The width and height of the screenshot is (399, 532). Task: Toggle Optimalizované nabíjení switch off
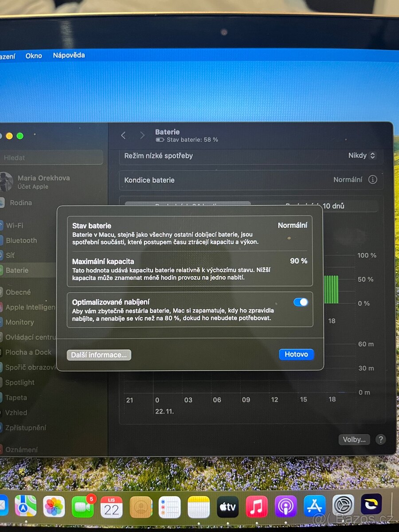click(301, 302)
